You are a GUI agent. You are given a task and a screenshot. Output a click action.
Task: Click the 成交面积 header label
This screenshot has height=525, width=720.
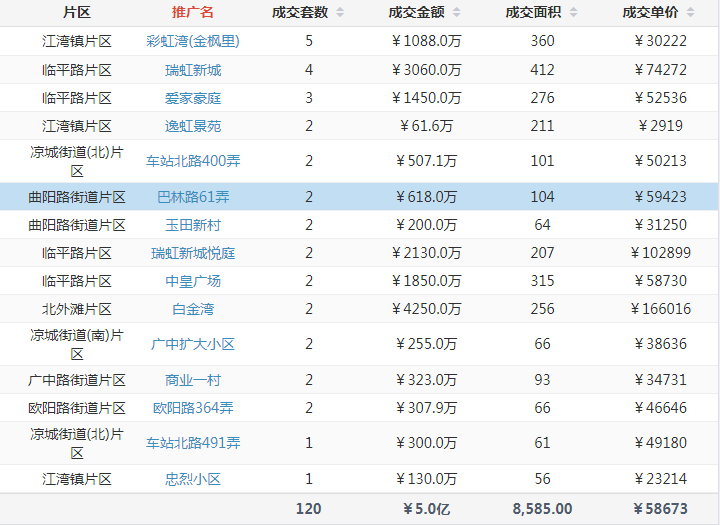tap(534, 12)
